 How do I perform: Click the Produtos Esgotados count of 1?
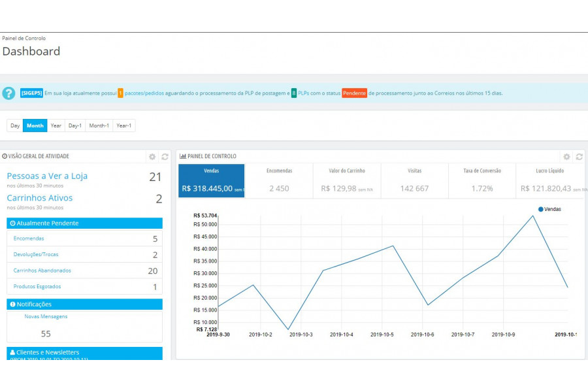click(x=155, y=287)
